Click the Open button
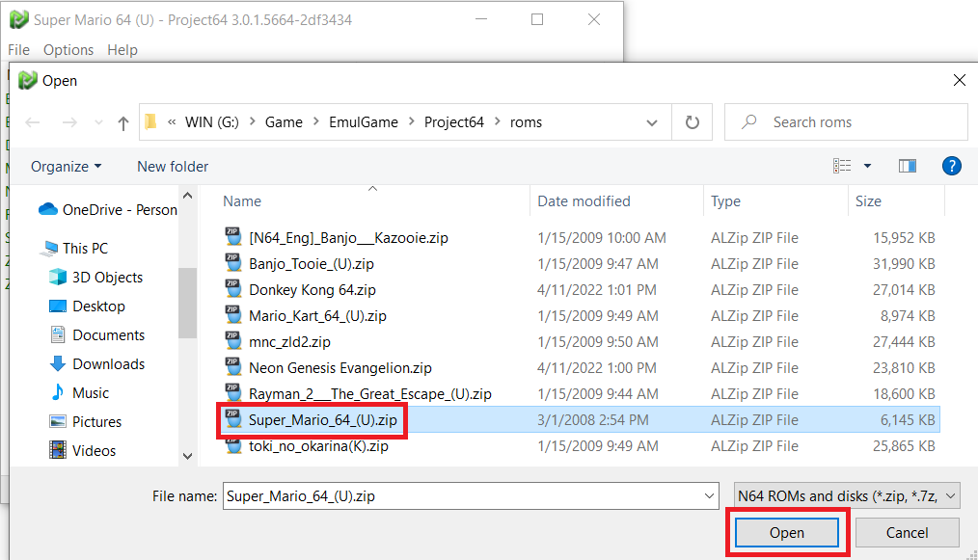Viewport: 978px width, 560px height. coord(786,533)
